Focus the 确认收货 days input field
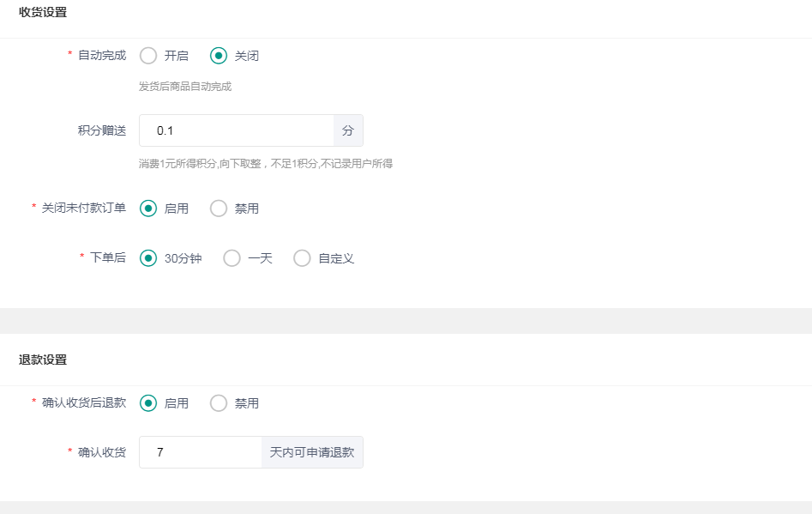Viewport: 812px width, 514px height. [x=200, y=452]
